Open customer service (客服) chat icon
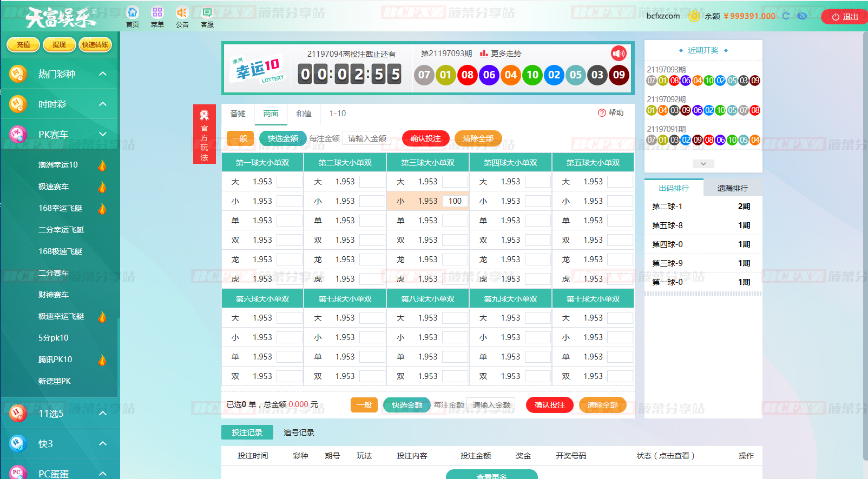 click(207, 13)
